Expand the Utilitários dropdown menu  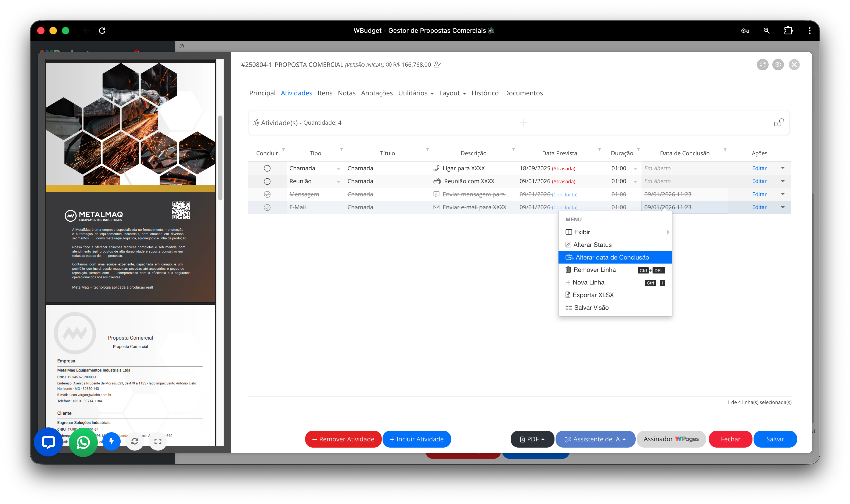[x=416, y=93]
